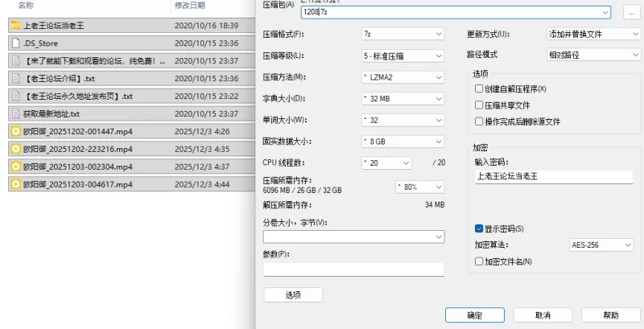Enable 压缩共享文件 checkbox
Screen dimensions: 644x329
click(478, 105)
